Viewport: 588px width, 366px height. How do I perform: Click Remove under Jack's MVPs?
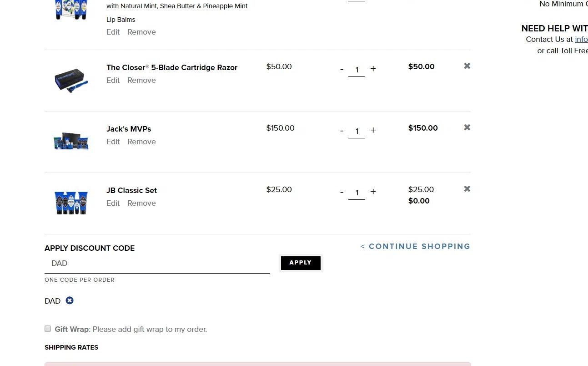pyautogui.click(x=141, y=142)
